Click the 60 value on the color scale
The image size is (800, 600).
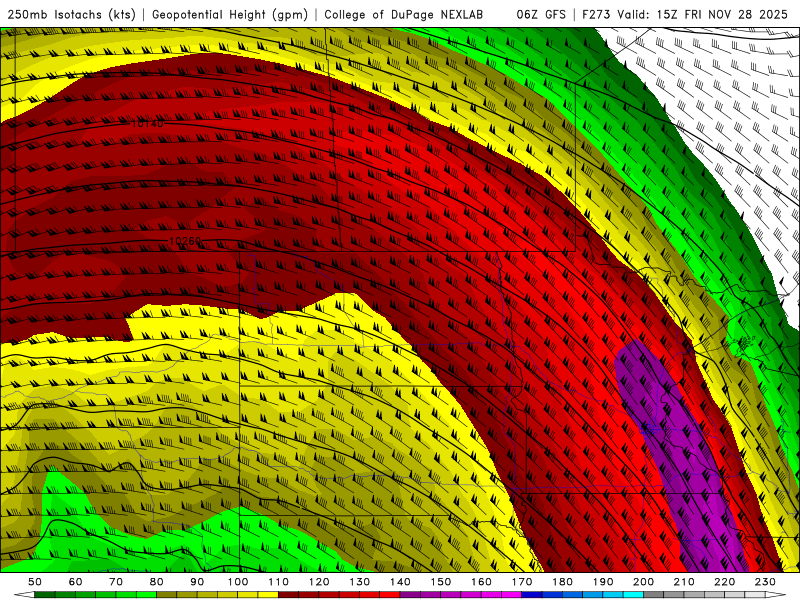click(x=76, y=582)
